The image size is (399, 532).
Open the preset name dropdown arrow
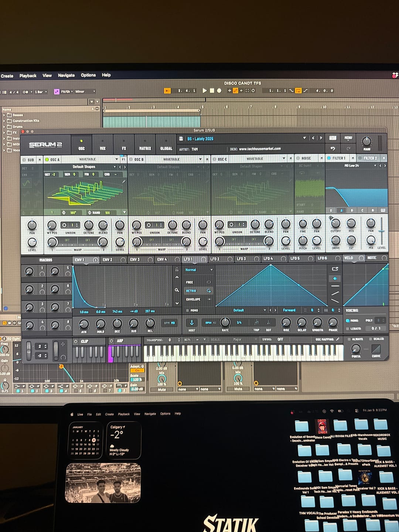(304, 138)
